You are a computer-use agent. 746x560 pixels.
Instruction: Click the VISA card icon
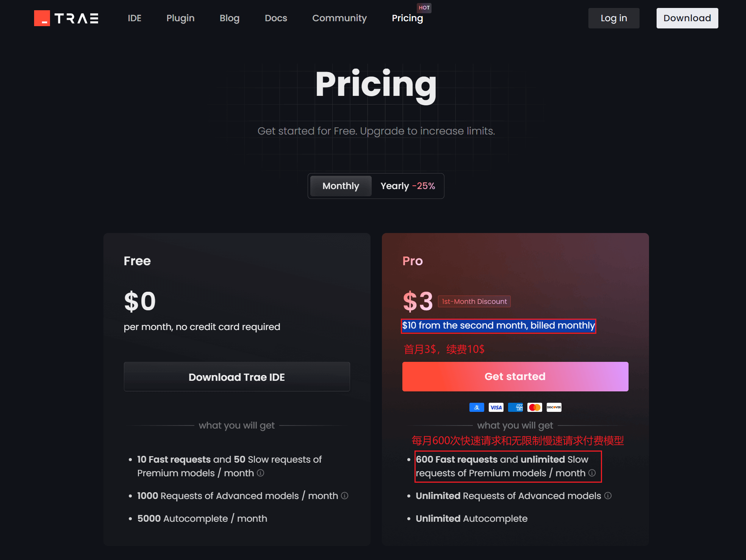(x=496, y=407)
